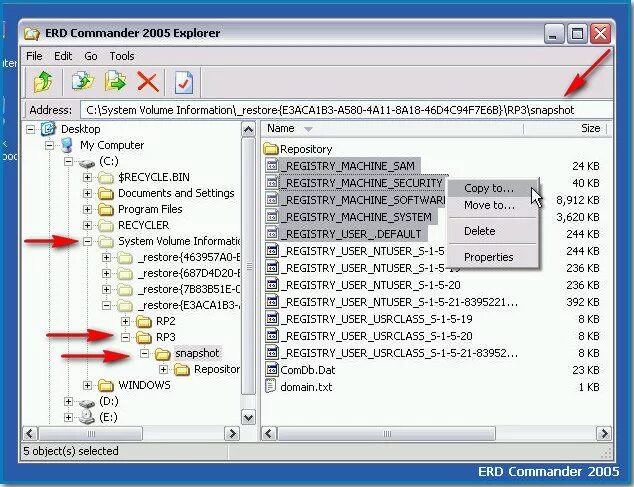
Task: Select the Repository folder icon in file list
Action: coord(271,149)
